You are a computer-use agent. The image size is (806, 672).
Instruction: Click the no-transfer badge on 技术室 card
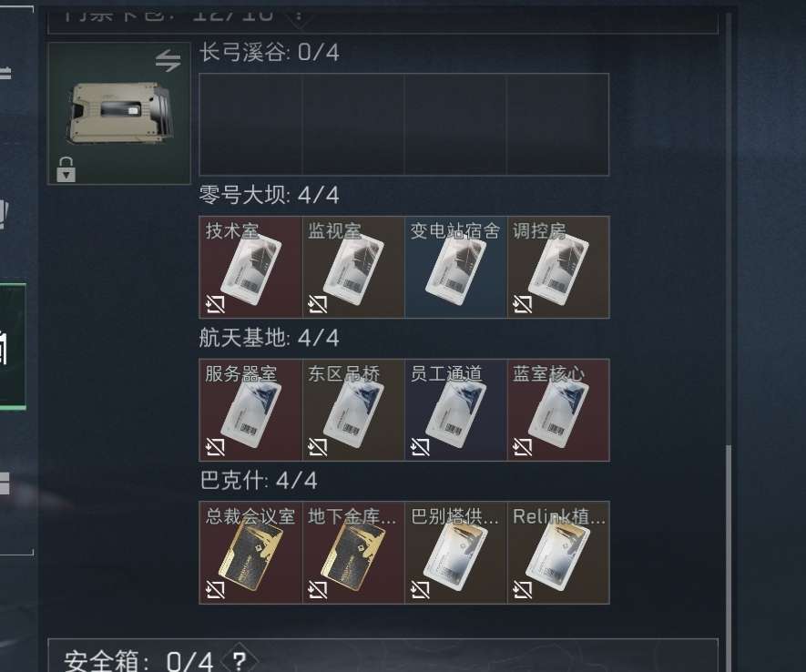[x=215, y=305]
